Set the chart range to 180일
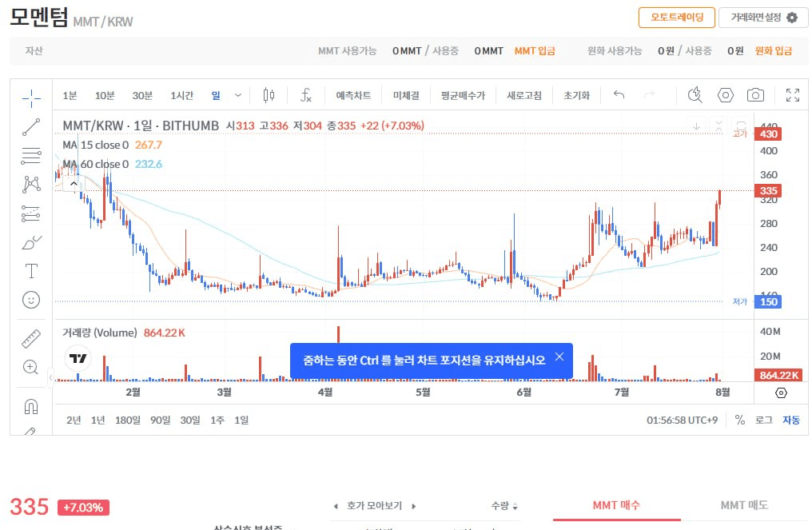The width and height of the screenshot is (812, 530). (x=127, y=420)
